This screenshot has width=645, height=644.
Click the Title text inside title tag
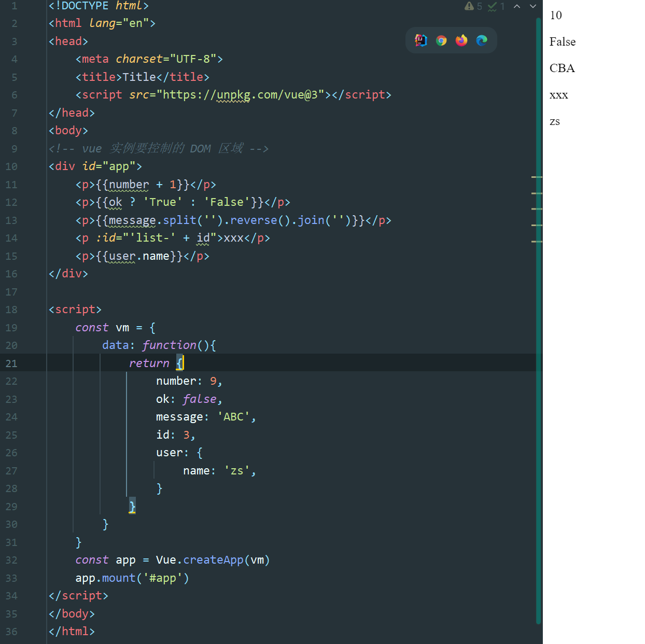point(139,77)
